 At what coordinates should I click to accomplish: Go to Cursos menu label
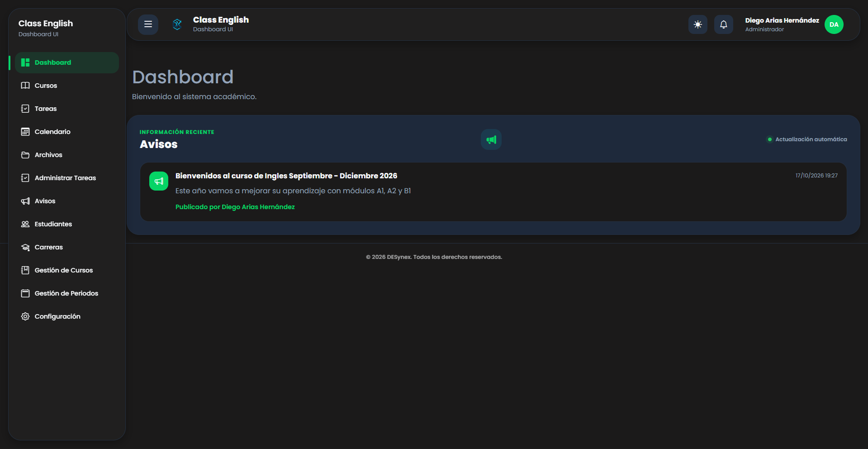click(46, 86)
